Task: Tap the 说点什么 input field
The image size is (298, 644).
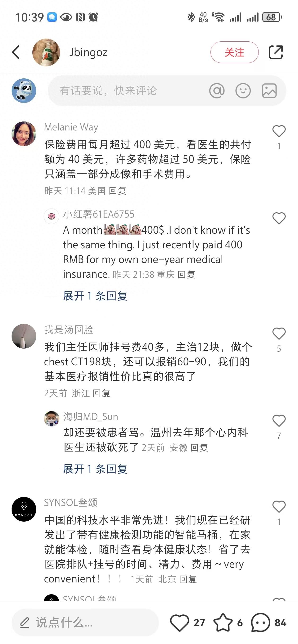Action: tap(85, 622)
